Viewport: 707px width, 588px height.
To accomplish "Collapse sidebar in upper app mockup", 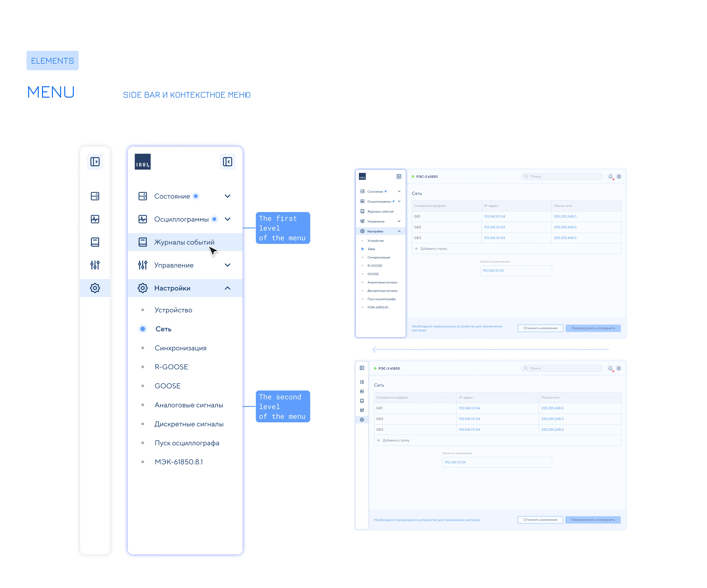I will (x=399, y=176).
